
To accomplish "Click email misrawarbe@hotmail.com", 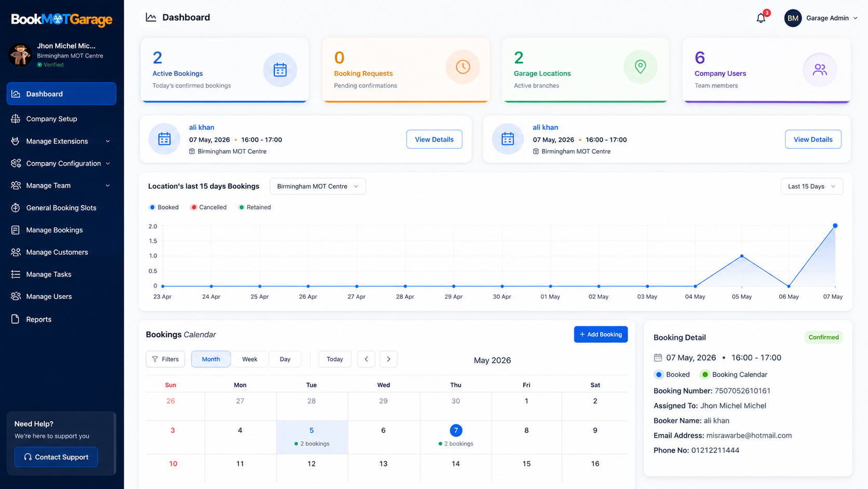I will (749, 435).
